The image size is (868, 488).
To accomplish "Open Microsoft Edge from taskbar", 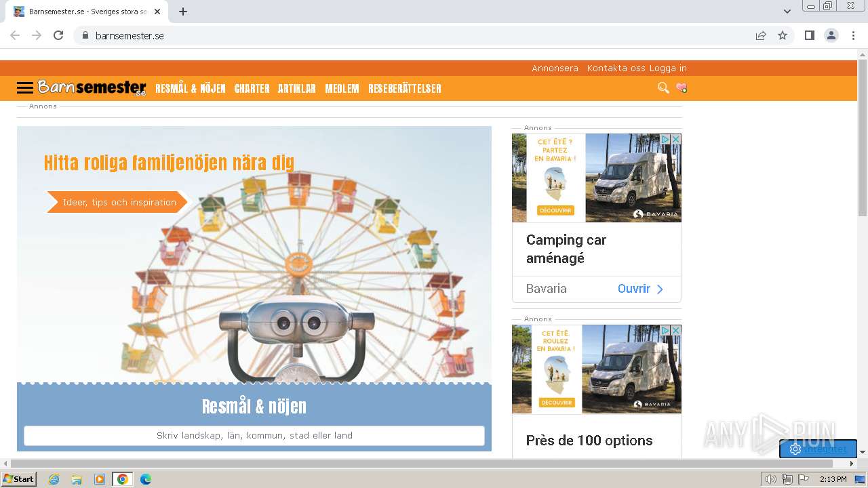I will coord(146,479).
